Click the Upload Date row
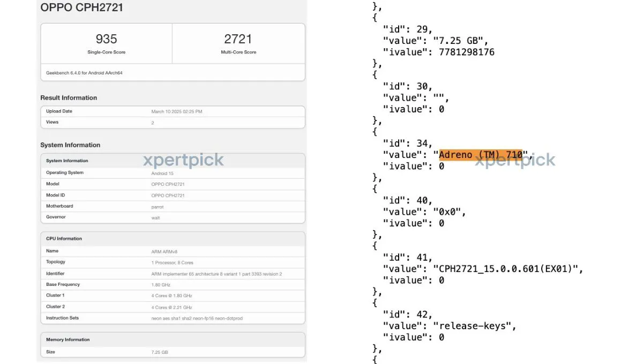Image resolution: width=643 pixels, height=364 pixels. click(x=173, y=111)
